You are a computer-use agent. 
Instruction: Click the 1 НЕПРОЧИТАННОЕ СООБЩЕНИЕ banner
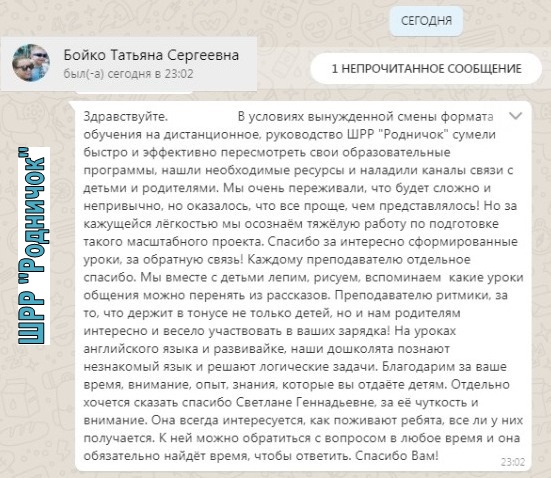(426, 69)
